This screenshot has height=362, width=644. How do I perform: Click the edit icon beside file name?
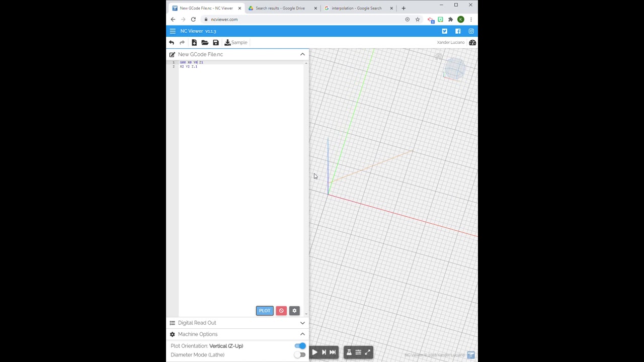(x=172, y=54)
